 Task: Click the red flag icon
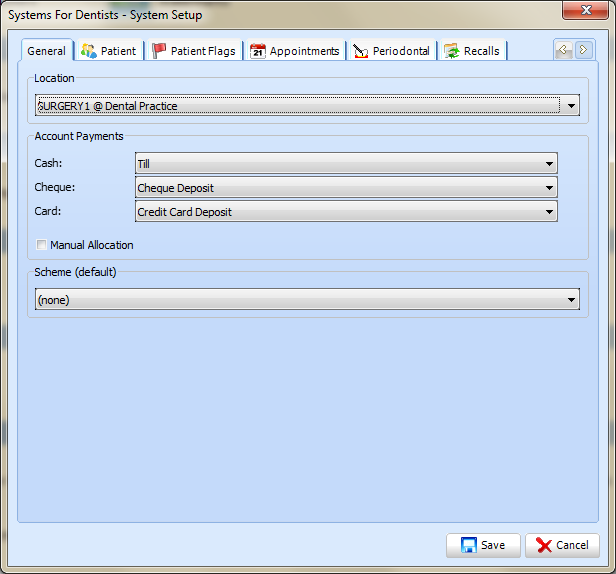[159, 51]
